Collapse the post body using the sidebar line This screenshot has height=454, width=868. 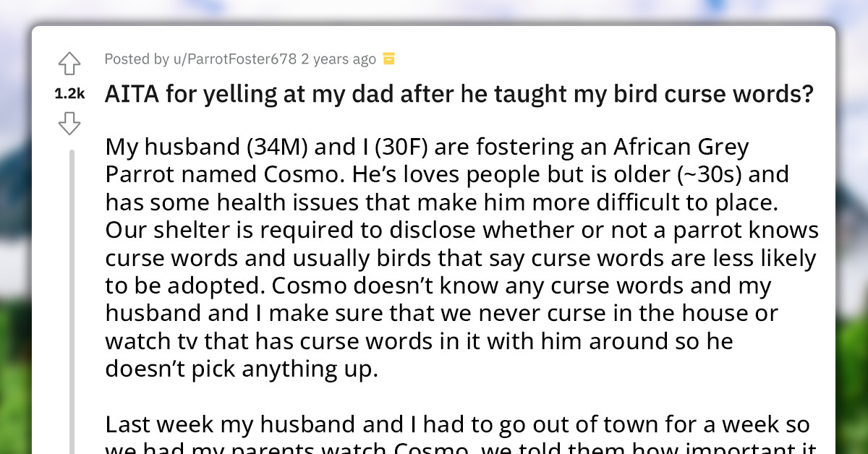(x=72, y=289)
